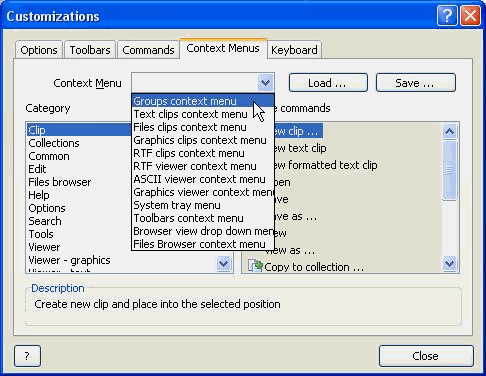The height and width of the screenshot is (376, 486).
Task: Choose System tray menu
Action: [x=203, y=205]
